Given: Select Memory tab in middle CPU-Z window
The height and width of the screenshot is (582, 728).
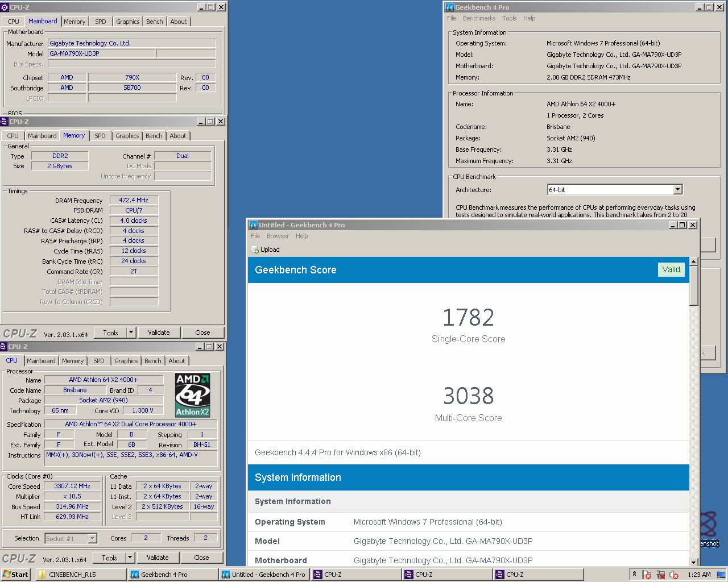Looking at the screenshot, I should 74,135.
